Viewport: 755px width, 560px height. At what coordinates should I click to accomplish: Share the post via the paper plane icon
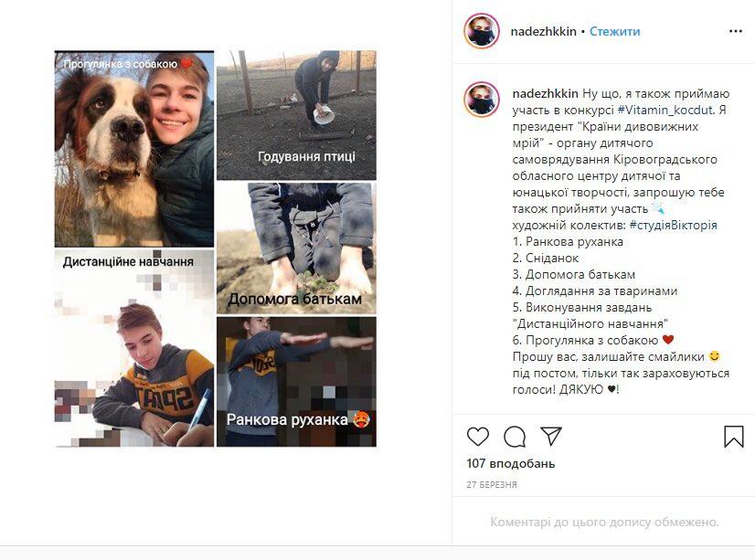point(551,436)
